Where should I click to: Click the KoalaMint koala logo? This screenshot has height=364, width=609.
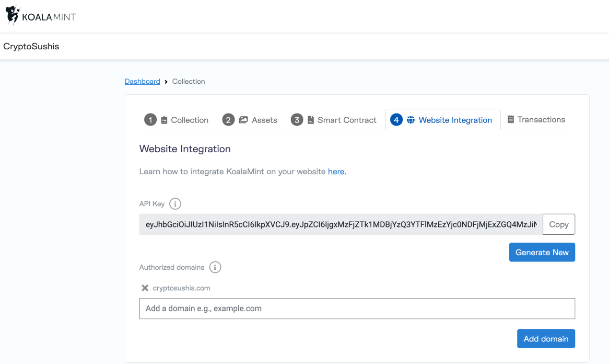pos(13,15)
